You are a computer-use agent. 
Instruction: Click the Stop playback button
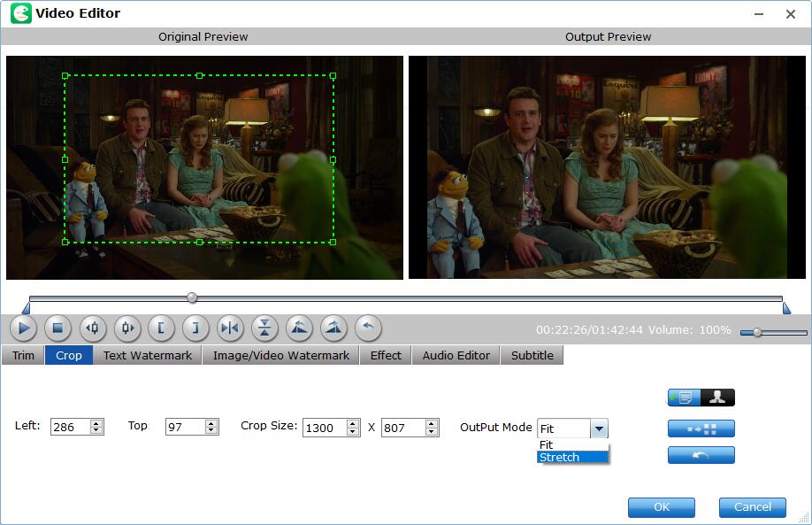point(57,328)
